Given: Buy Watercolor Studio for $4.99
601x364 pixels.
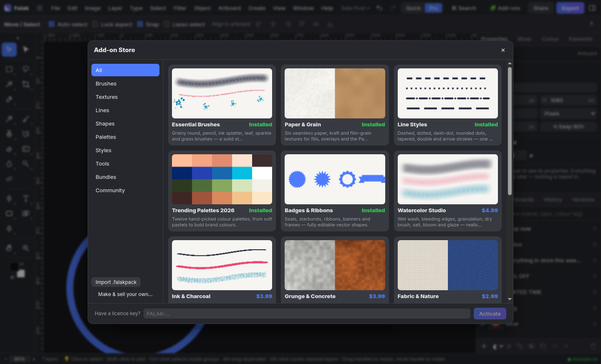Looking at the screenshot, I should point(490,211).
